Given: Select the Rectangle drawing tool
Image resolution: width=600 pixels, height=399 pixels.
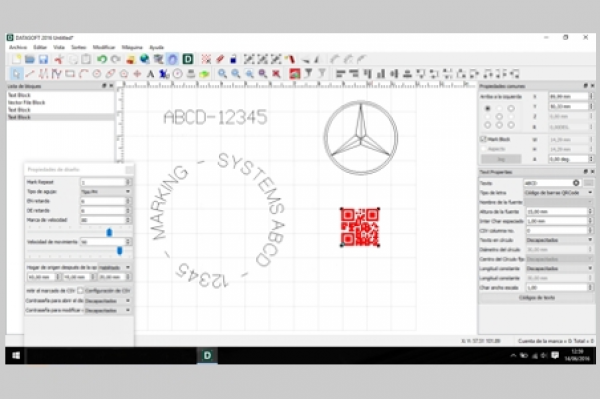Looking at the screenshot, I should [x=70, y=73].
